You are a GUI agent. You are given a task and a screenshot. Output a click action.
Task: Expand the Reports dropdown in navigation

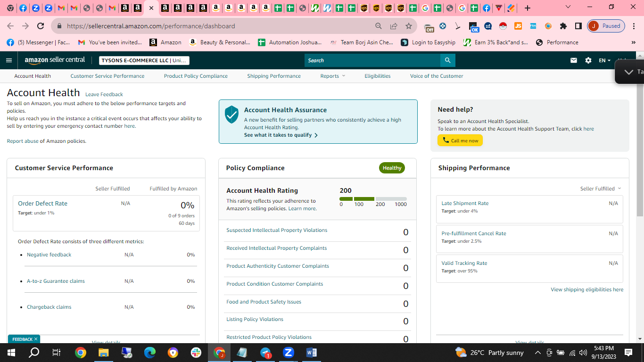tap(333, 76)
